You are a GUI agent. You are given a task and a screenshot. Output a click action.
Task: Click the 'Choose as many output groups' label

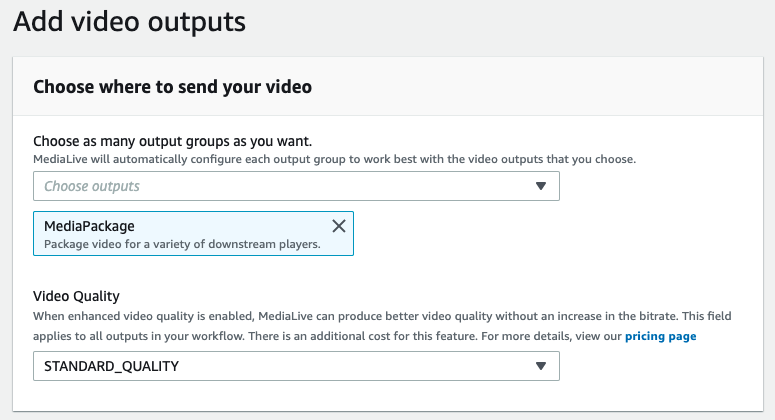click(172, 141)
